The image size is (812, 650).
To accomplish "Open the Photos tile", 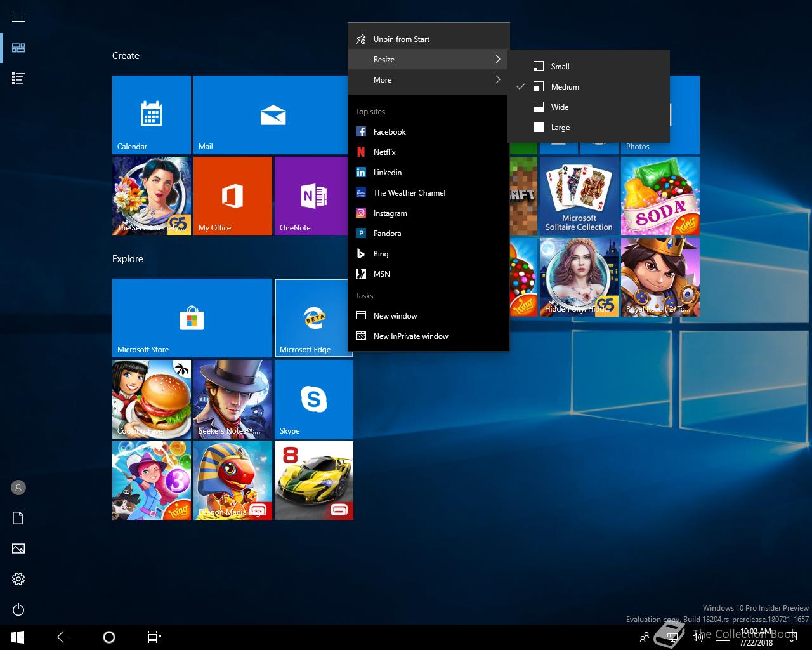I will pyautogui.click(x=660, y=147).
